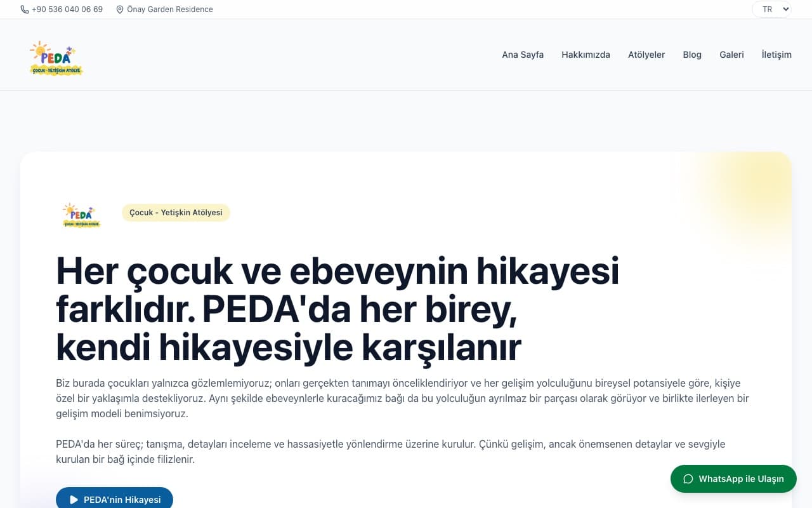Click paragraph starting 'Biz burada çocukları'
The height and width of the screenshot is (508, 812).
(x=402, y=399)
